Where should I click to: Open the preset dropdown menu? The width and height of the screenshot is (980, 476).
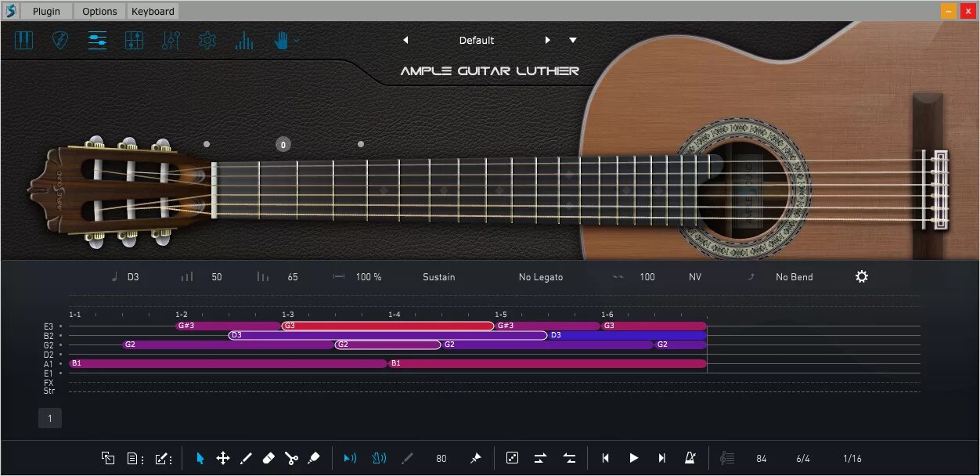pos(573,40)
